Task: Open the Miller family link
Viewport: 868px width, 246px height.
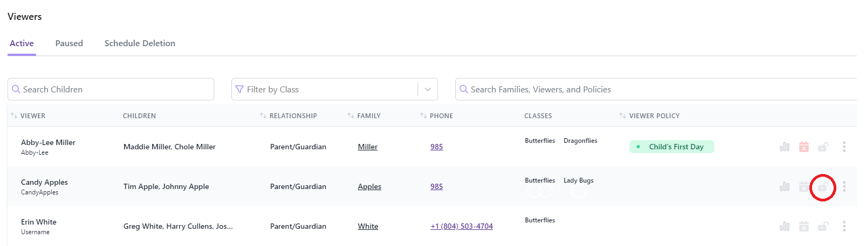Action: (368, 147)
